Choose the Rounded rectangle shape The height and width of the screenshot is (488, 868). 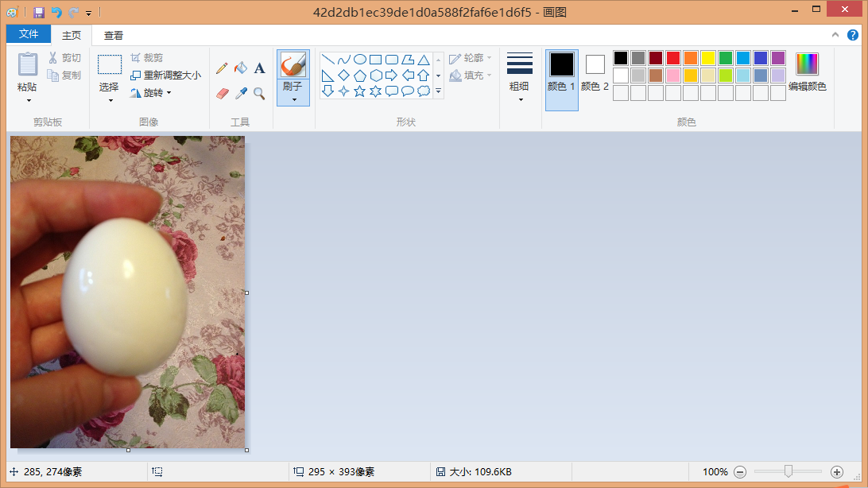click(x=392, y=59)
